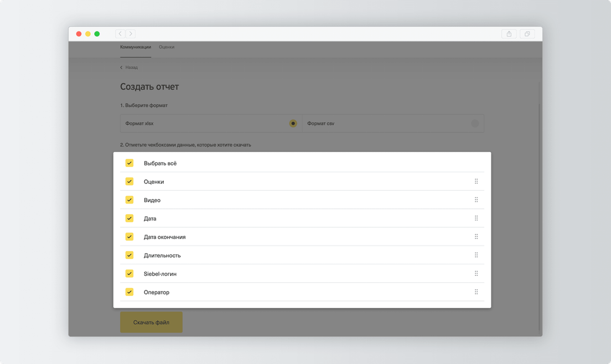
Task: Click drag handle in Дата окончания row
Action: pos(476,237)
